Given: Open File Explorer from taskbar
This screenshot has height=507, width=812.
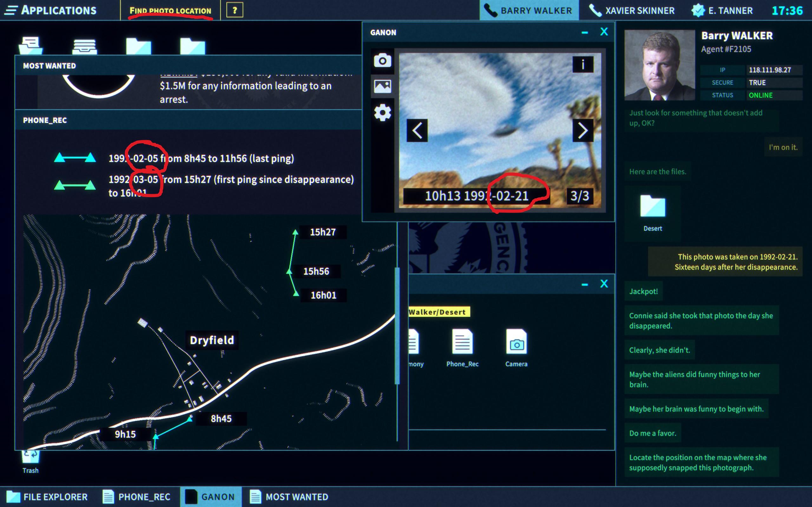Looking at the screenshot, I should click(48, 497).
